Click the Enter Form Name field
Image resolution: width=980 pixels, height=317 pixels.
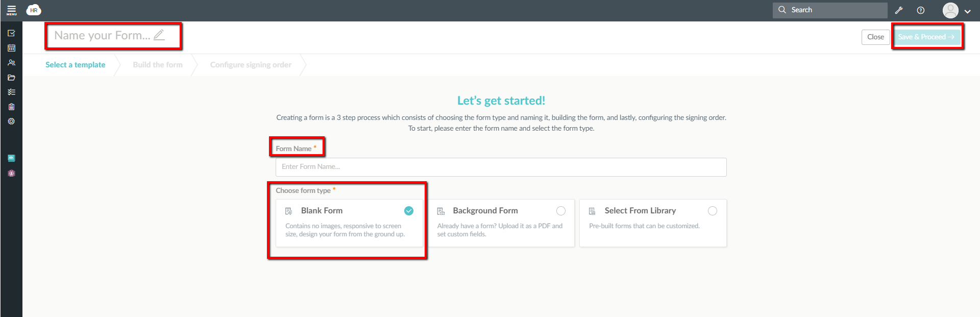(x=501, y=167)
